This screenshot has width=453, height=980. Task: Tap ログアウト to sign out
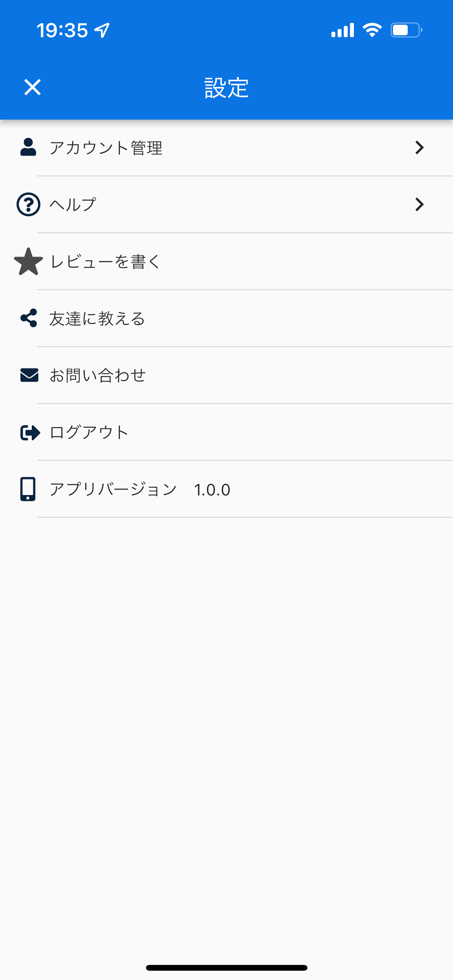pos(89,432)
